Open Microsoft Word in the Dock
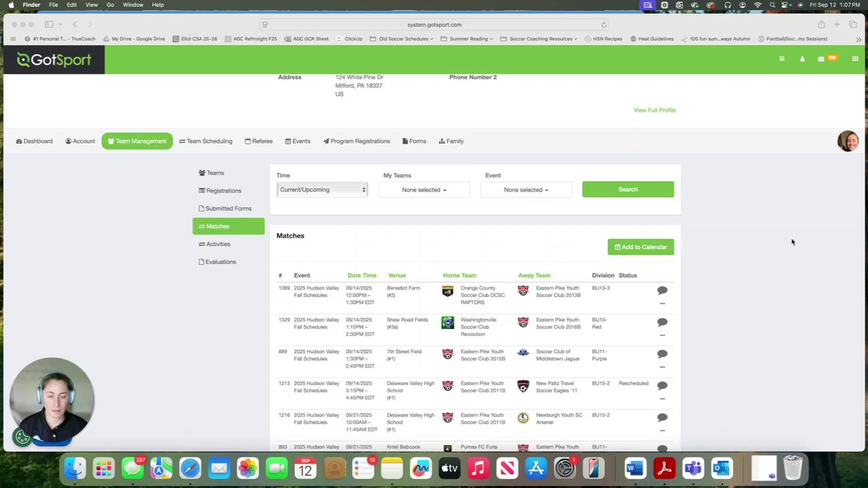The image size is (868, 488). (x=635, y=468)
